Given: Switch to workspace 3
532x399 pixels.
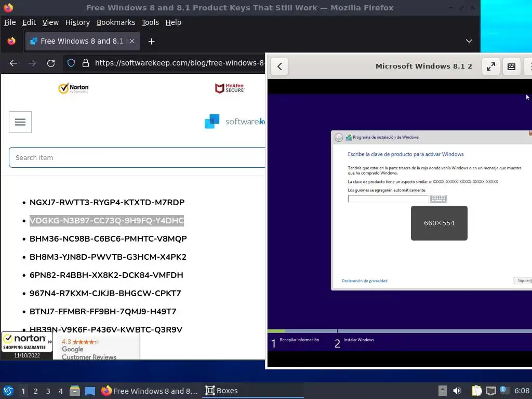Looking at the screenshot, I should [48, 391].
